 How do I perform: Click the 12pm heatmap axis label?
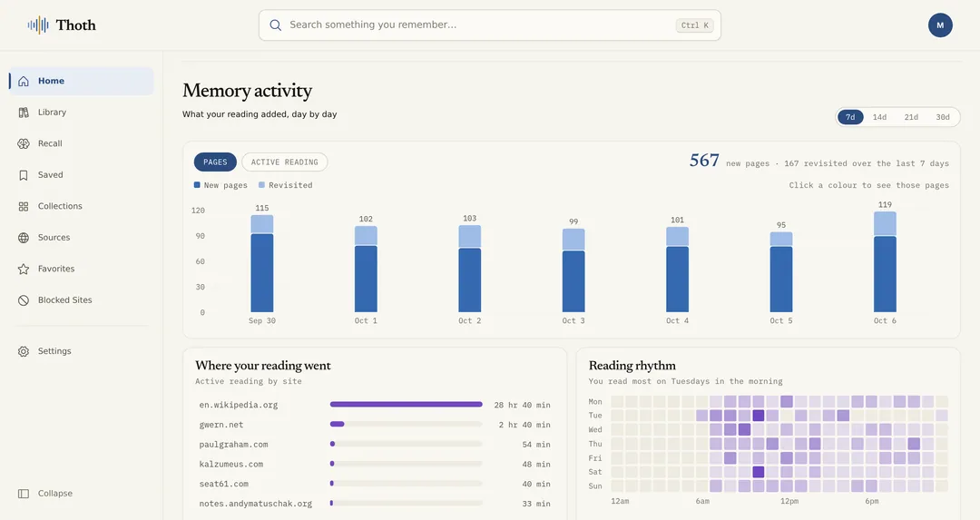[789, 501]
